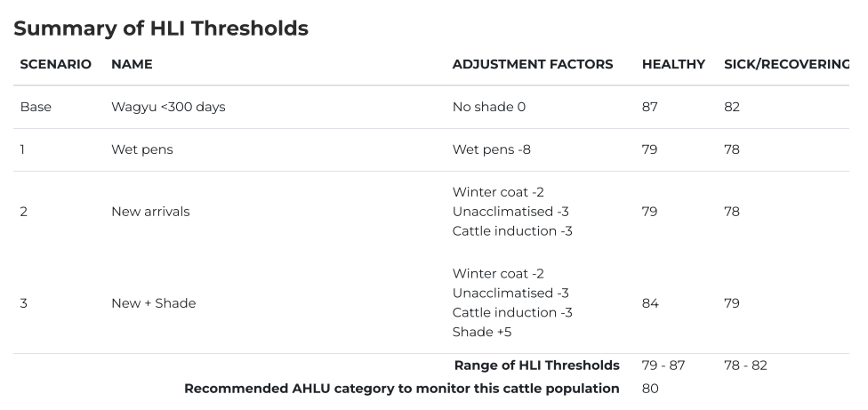Click the No shade 0 adjustment factor
This screenshot has width=868, height=410.
489,107
